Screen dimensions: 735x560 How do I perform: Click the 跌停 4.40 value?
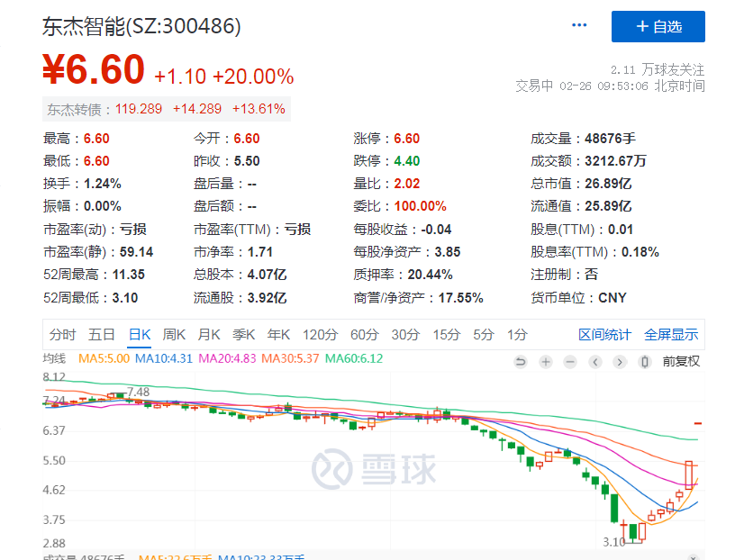pos(407,161)
